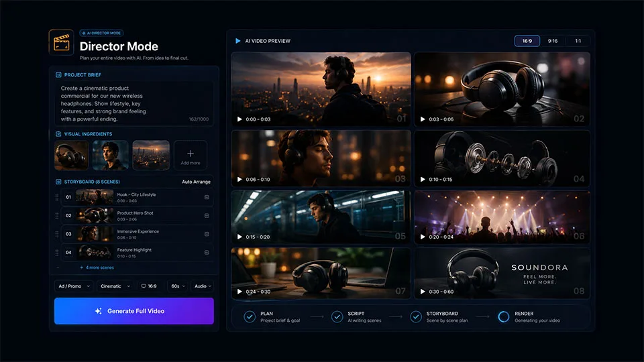The height and width of the screenshot is (362, 644).
Task: Click the Plan step checkmark icon
Action: 250,317
